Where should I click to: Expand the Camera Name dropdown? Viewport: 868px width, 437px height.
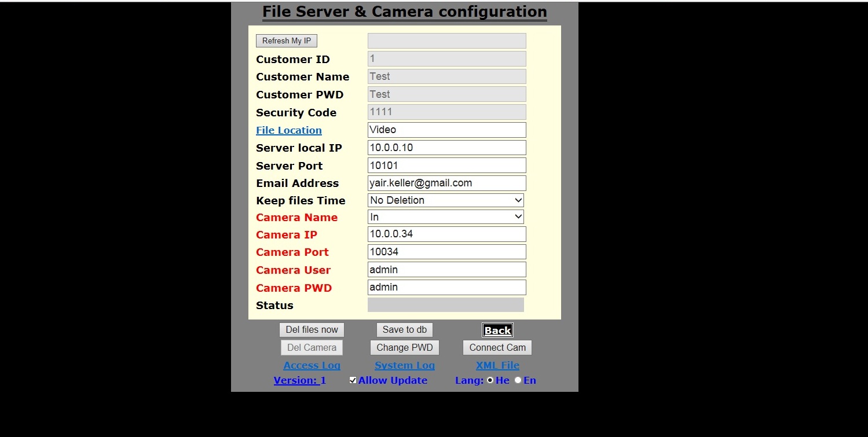(x=446, y=217)
